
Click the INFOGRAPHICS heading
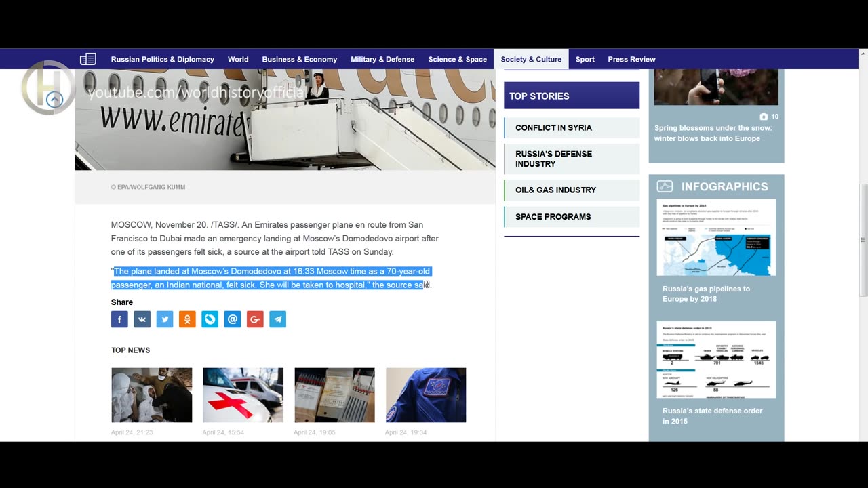click(x=724, y=186)
